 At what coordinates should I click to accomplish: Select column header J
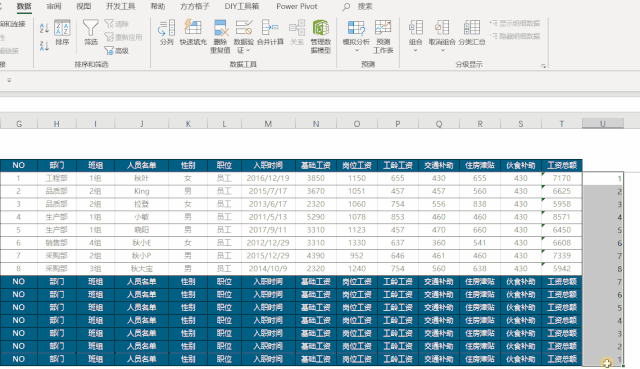(x=142, y=124)
